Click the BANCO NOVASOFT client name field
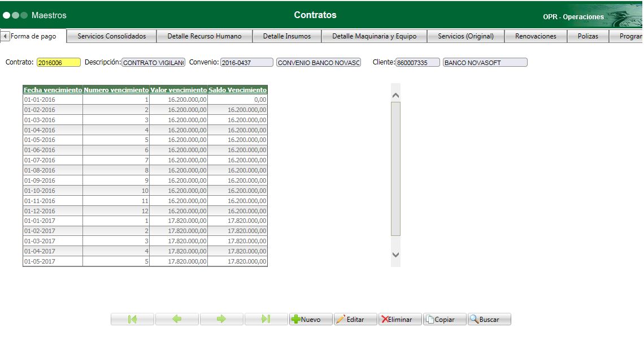The image size is (644, 340). (x=485, y=62)
